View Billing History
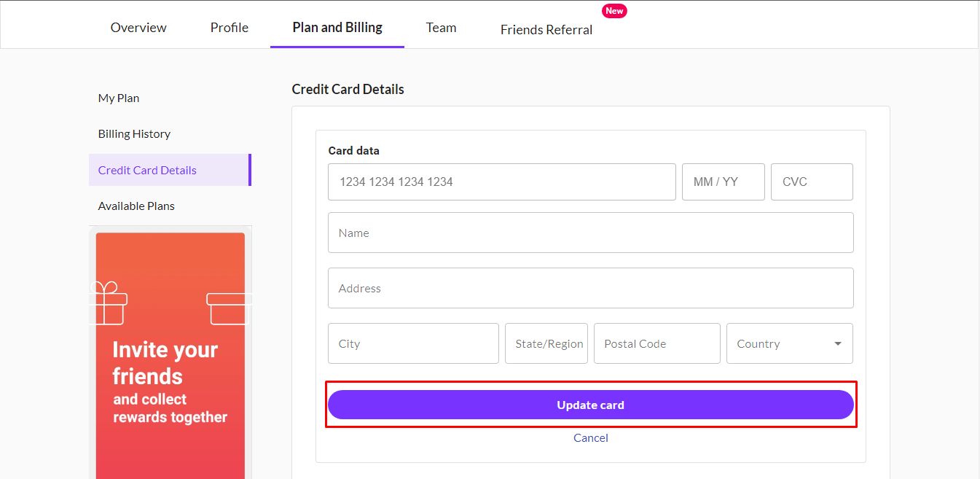980x479 pixels. [134, 133]
